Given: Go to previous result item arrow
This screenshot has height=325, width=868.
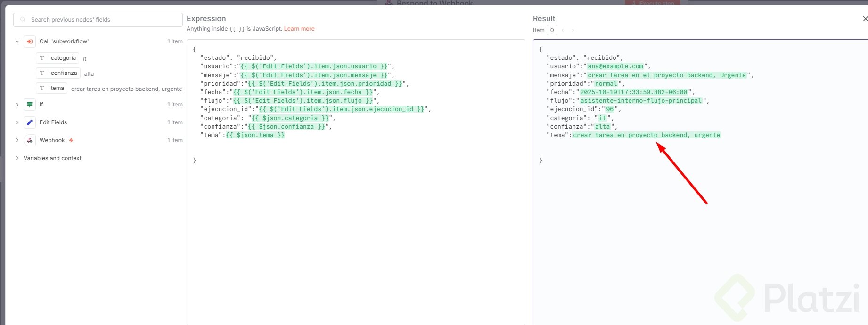Looking at the screenshot, I should point(563,30).
